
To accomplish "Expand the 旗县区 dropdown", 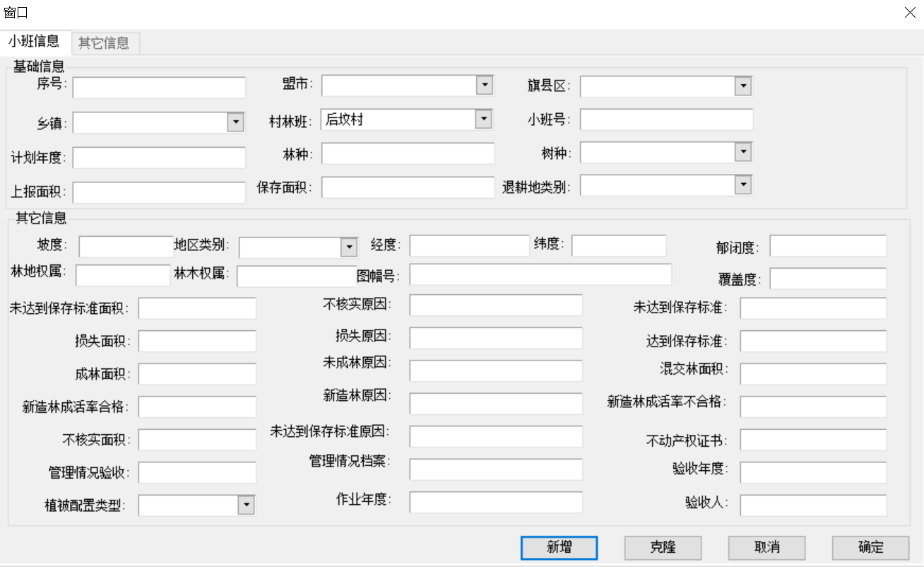I will tap(742, 86).
